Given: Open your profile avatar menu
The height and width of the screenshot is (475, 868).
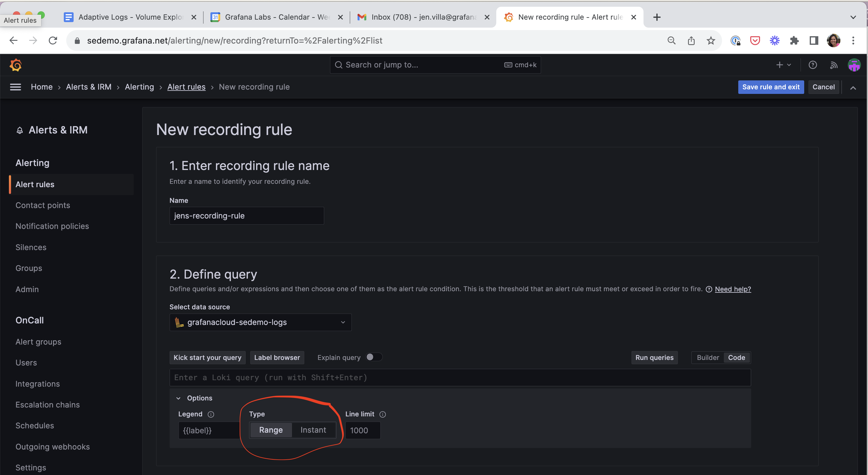Looking at the screenshot, I should coord(854,65).
